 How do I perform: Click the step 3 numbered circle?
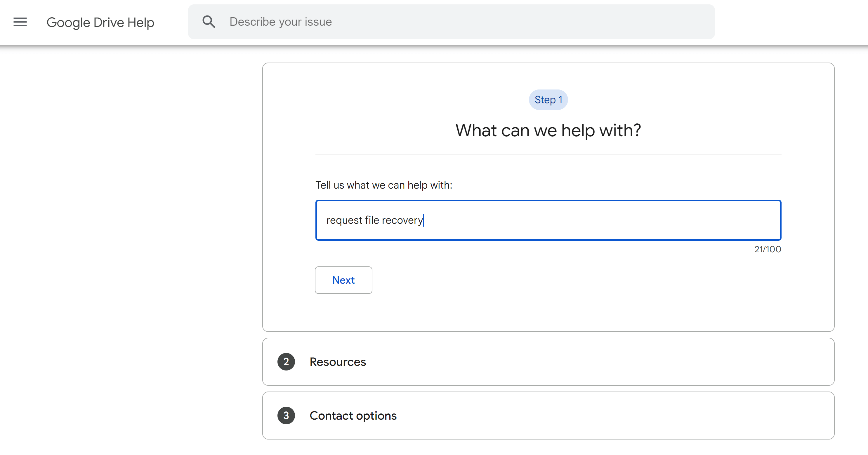[x=286, y=415]
